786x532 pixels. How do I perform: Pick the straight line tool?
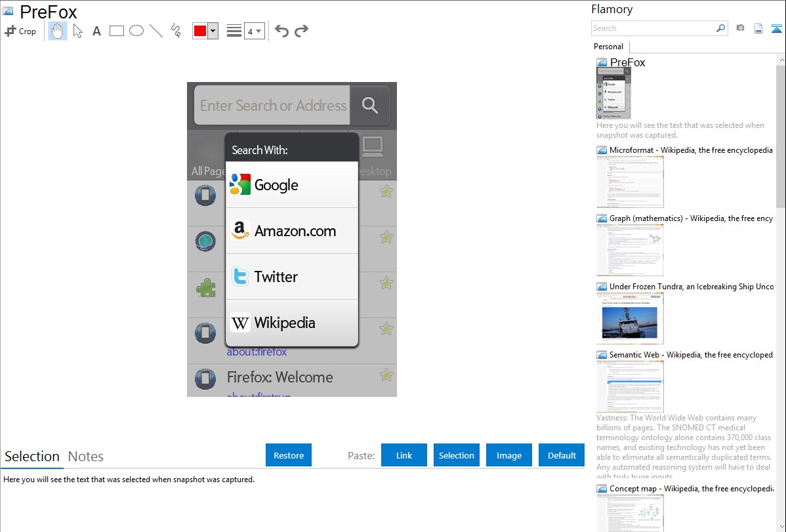[156, 31]
